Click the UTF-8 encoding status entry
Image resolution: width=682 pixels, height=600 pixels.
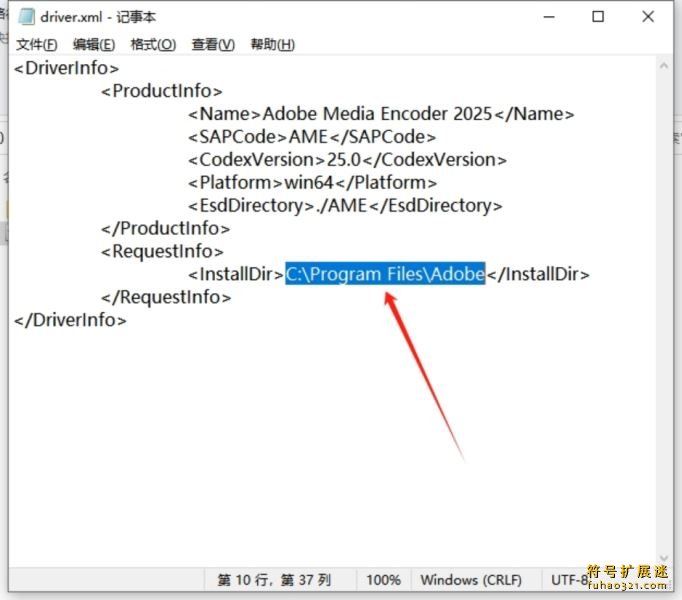tap(570, 580)
